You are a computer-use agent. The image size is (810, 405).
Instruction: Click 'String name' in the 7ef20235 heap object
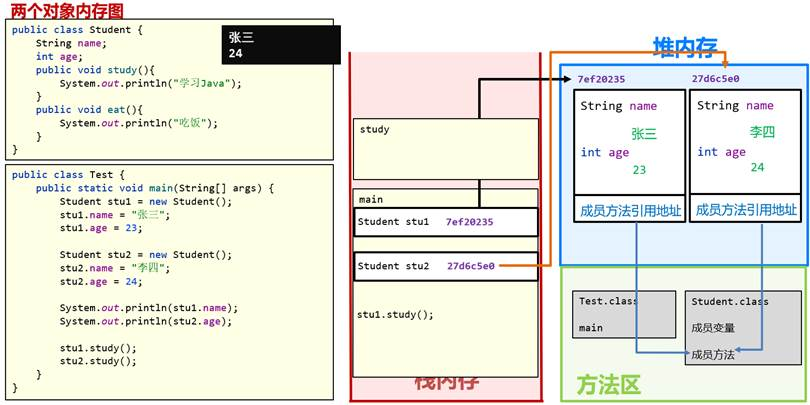[x=619, y=106]
